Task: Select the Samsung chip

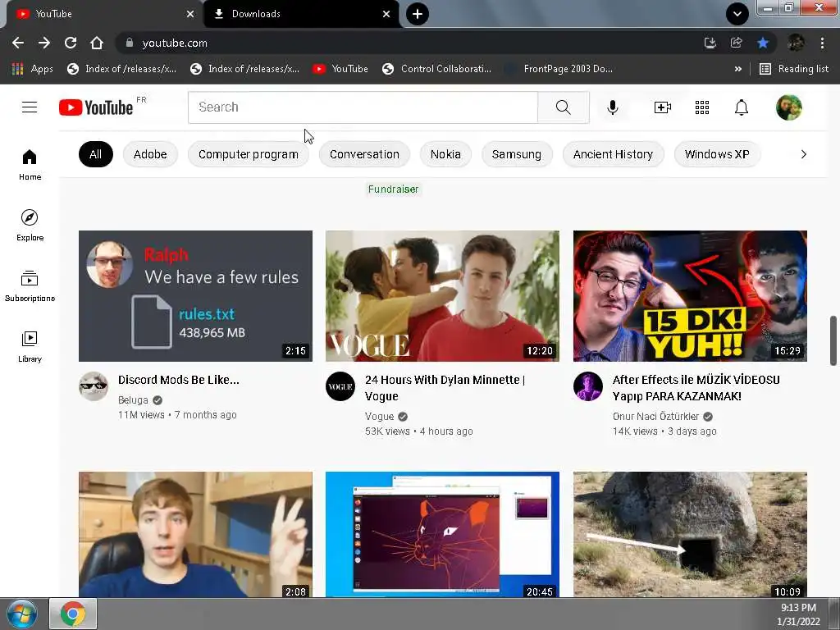Action: (x=517, y=154)
